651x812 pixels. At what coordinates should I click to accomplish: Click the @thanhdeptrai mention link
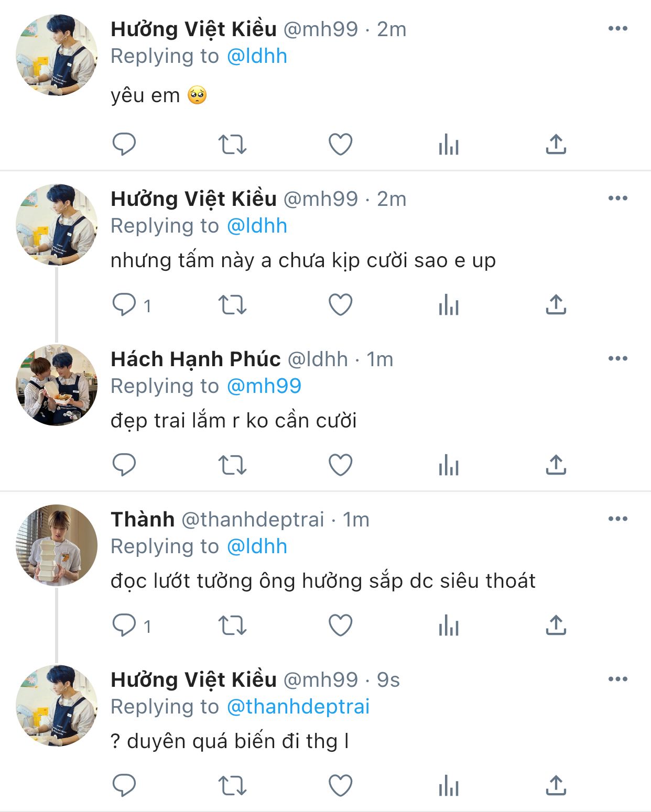tap(298, 707)
